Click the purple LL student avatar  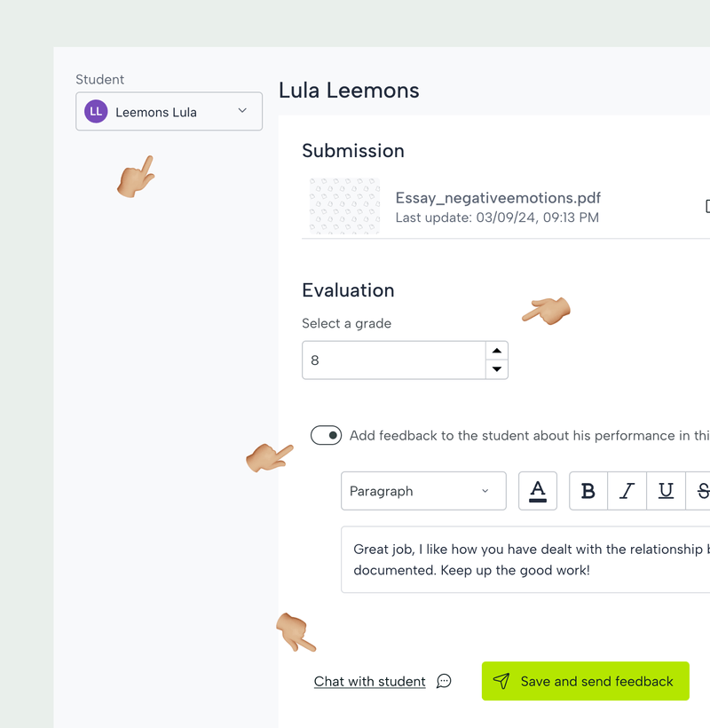[x=96, y=112]
